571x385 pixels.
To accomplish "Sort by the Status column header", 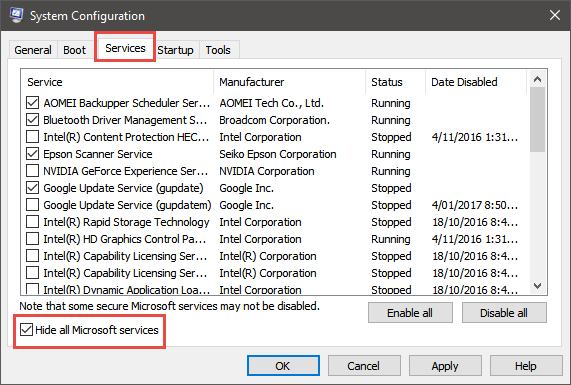I will pyautogui.click(x=395, y=82).
